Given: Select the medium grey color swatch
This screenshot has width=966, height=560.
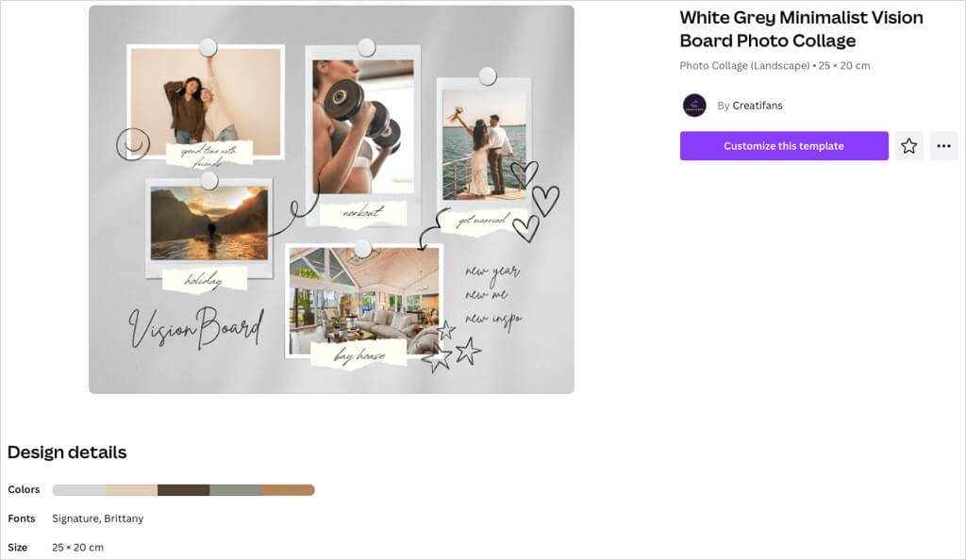Looking at the screenshot, I should (x=236, y=490).
